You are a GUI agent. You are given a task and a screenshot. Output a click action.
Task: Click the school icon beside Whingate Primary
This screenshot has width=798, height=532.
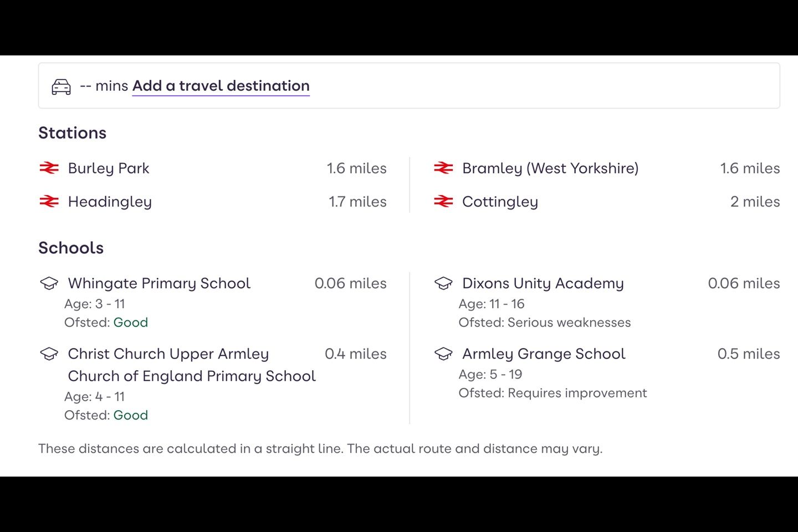click(49, 283)
